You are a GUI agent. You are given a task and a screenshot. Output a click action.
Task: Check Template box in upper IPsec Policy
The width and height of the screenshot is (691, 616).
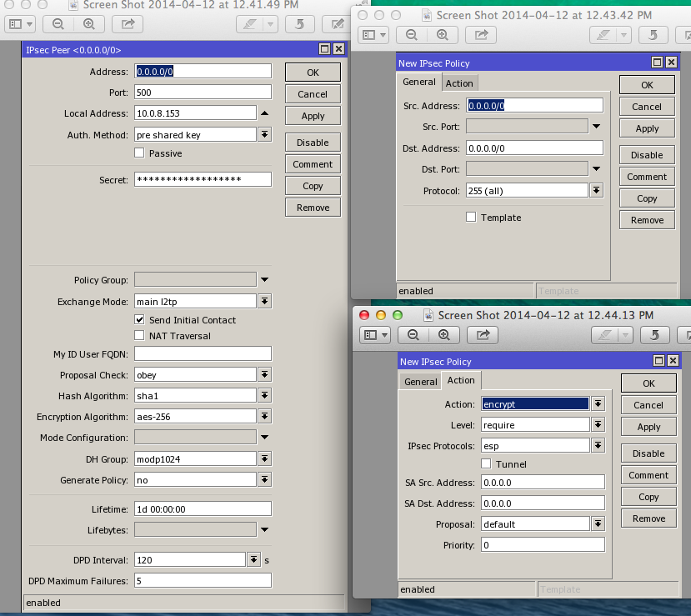(x=471, y=217)
